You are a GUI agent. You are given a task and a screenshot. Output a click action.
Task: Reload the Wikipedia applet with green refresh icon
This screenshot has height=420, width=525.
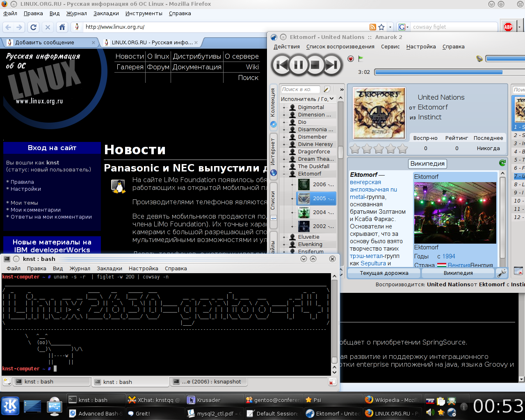pos(502,163)
